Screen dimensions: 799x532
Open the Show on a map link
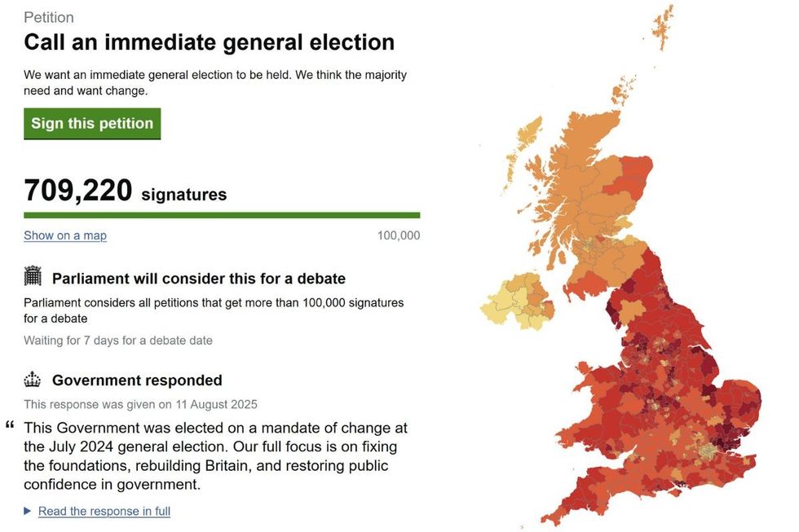pos(64,235)
